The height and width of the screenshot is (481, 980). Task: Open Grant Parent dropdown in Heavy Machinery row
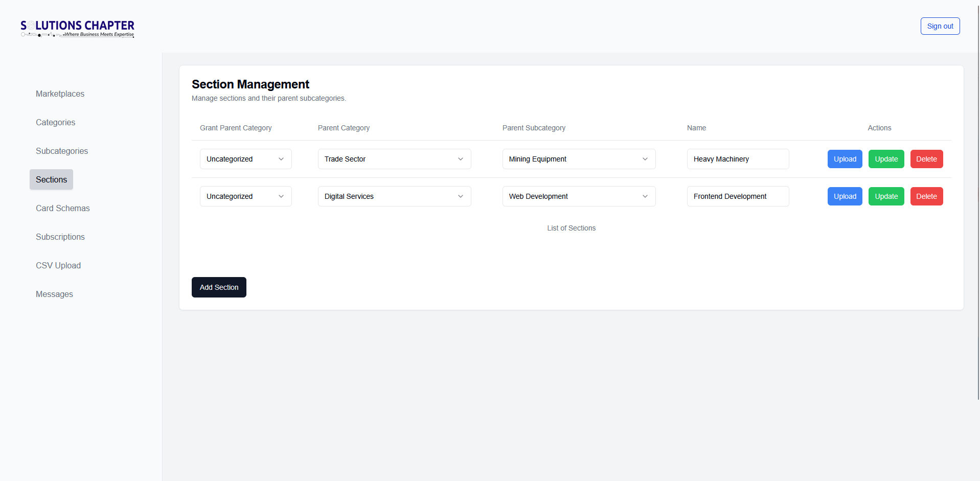click(x=245, y=159)
